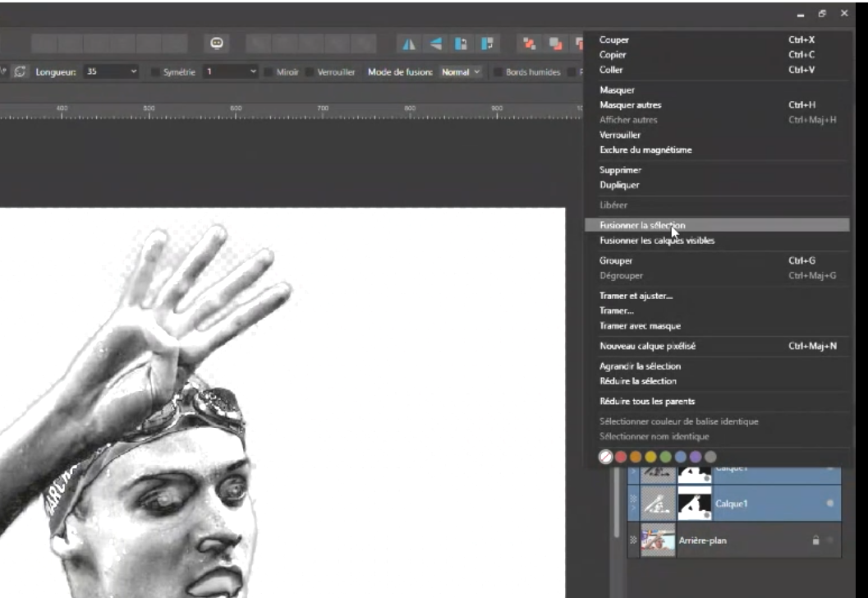This screenshot has height=598, width=868.
Task: Open the Longueur value dropdown
Action: tap(134, 72)
